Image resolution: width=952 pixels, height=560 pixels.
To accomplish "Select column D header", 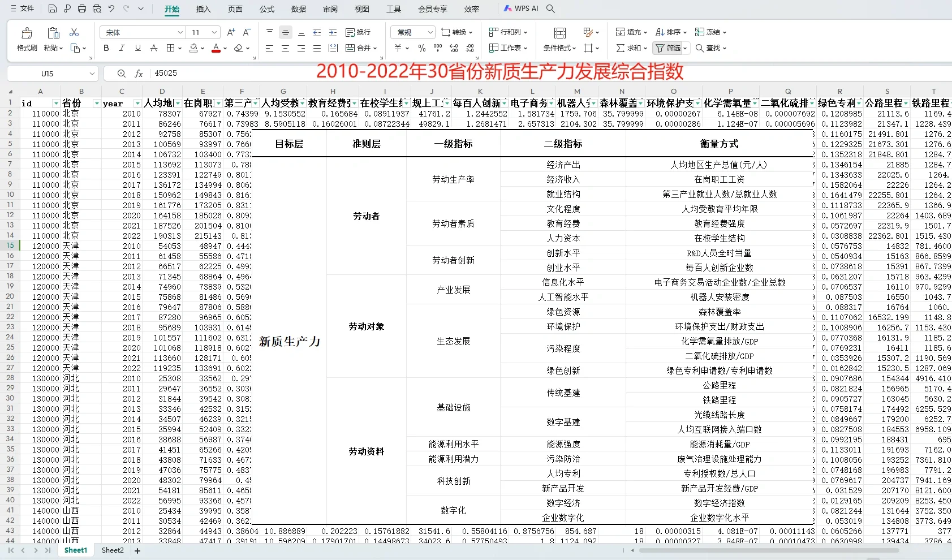I will click(x=162, y=91).
